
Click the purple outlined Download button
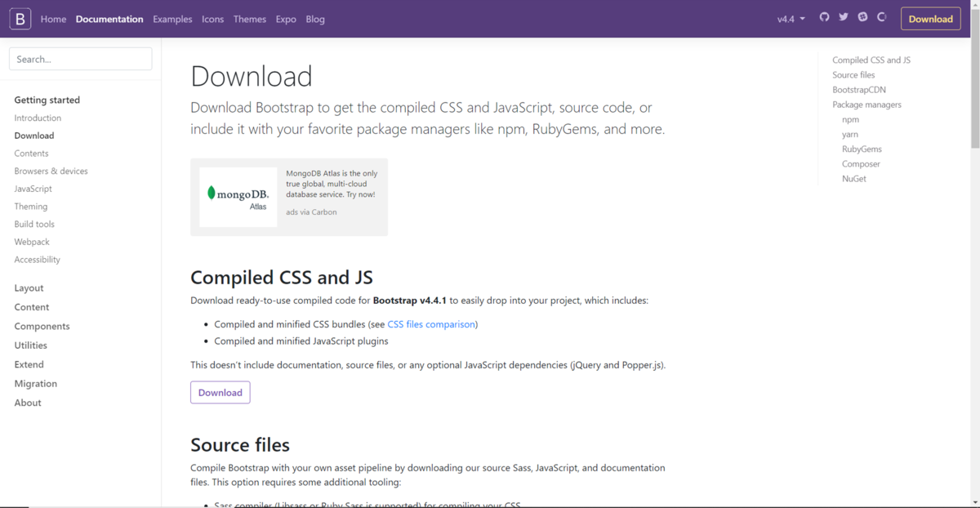tap(220, 392)
